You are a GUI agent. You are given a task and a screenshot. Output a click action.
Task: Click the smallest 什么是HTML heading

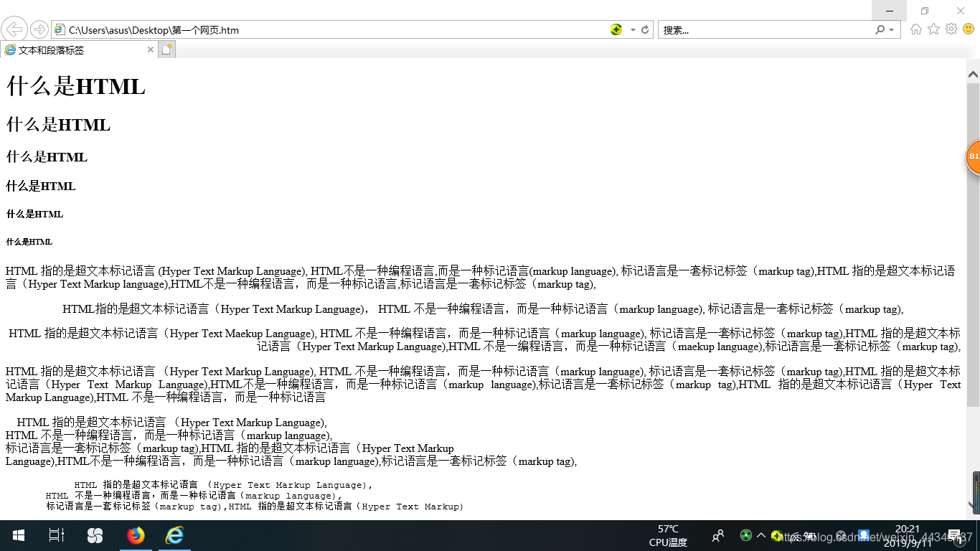(29, 242)
